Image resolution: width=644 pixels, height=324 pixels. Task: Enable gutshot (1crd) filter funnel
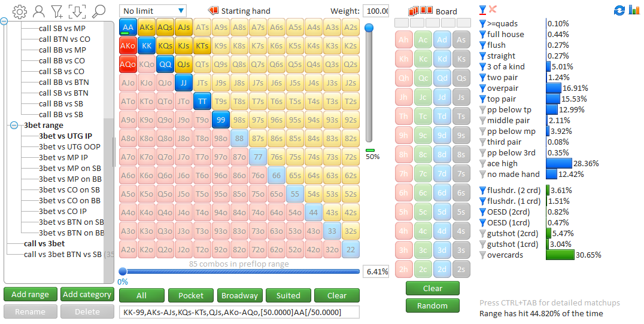[483, 244]
